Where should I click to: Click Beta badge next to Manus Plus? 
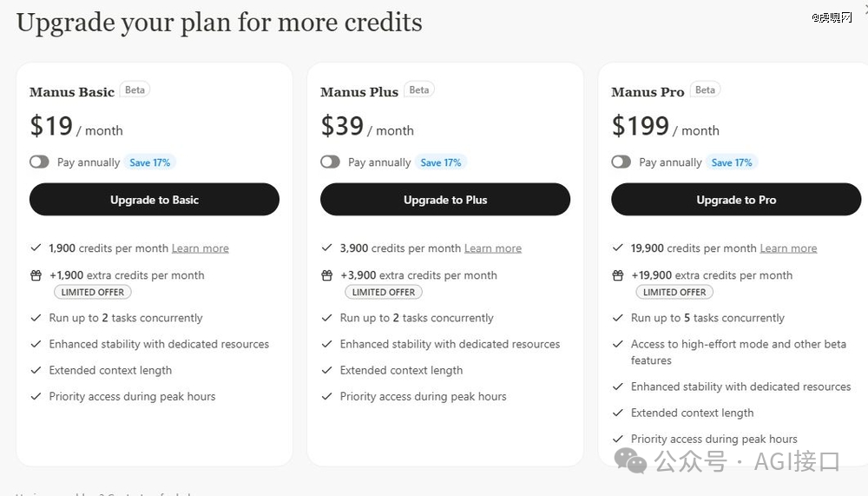pos(419,89)
